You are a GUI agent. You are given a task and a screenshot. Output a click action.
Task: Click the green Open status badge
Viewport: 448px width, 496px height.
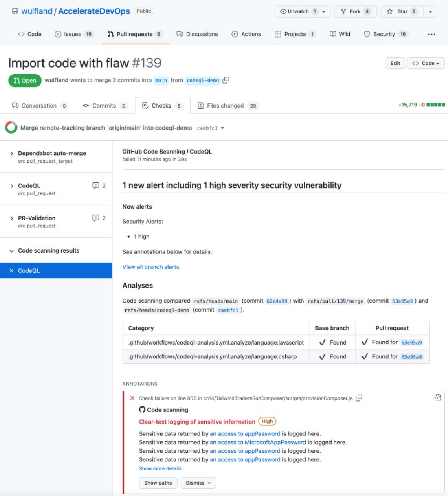pos(25,80)
